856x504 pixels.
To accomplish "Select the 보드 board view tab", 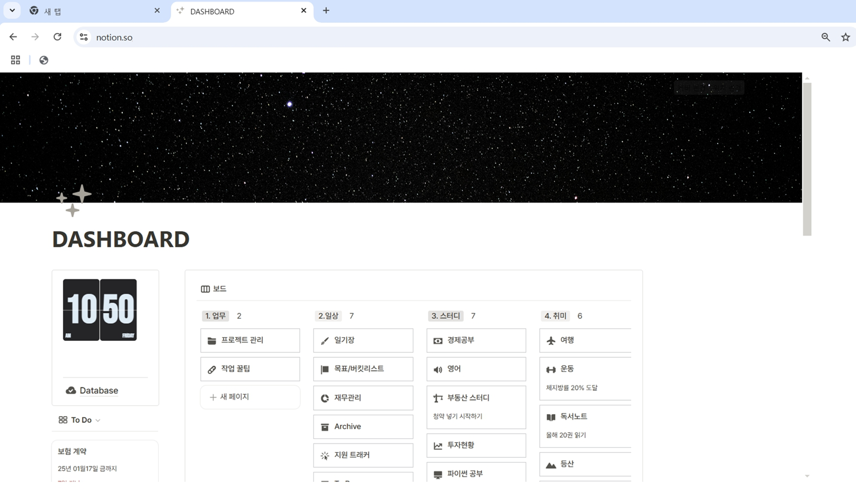I will [x=214, y=289].
